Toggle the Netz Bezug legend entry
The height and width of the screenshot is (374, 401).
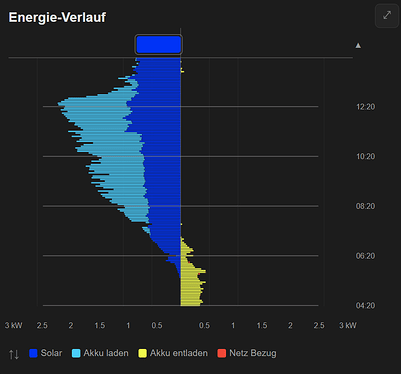[247, 353]
